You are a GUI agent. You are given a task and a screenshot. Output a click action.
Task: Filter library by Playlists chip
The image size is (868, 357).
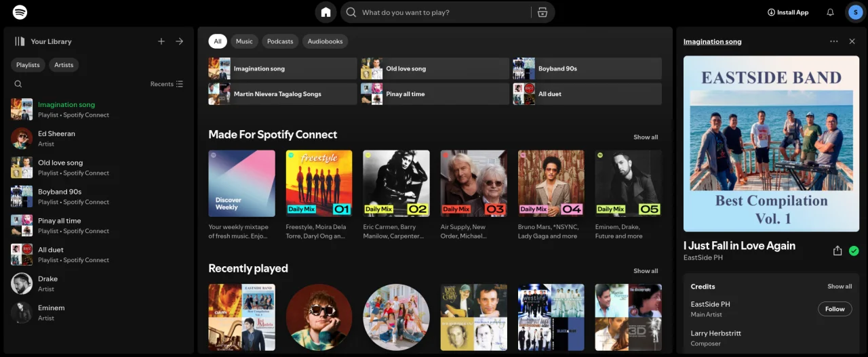pyautogui.click(x=28, y=65)
